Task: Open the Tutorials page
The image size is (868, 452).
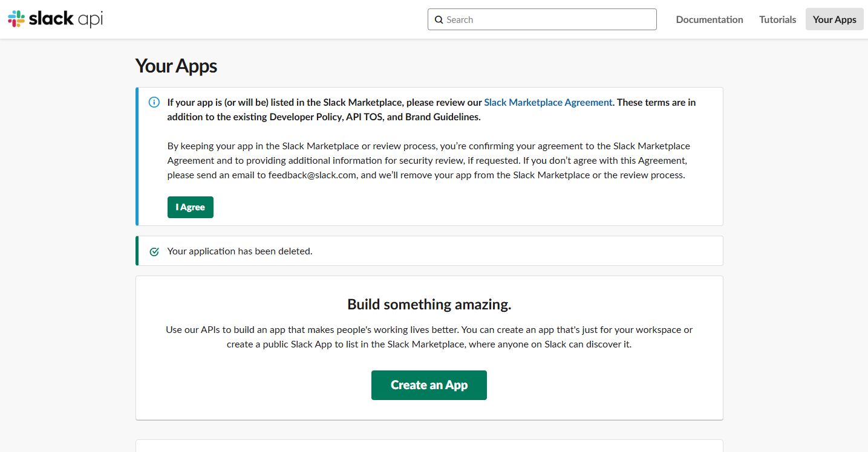Action: pyautogui.click(x=778, y=19)
